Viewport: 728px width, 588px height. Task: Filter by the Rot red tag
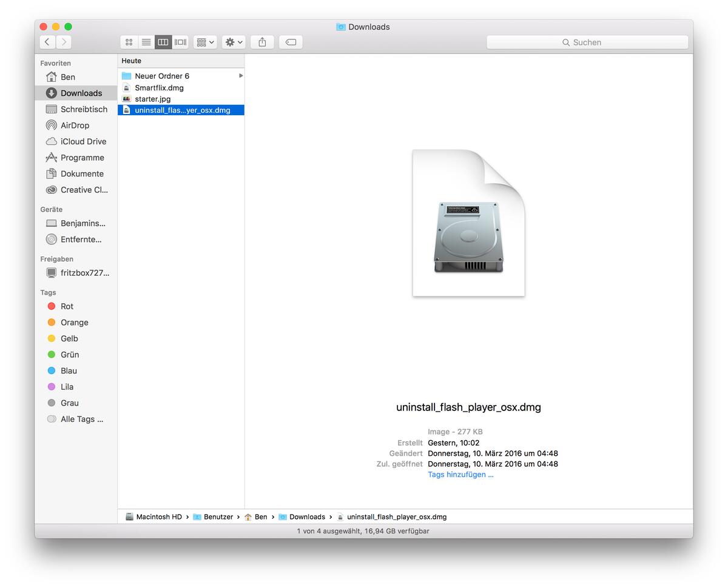pyautogui.click(x=67, y=306)
